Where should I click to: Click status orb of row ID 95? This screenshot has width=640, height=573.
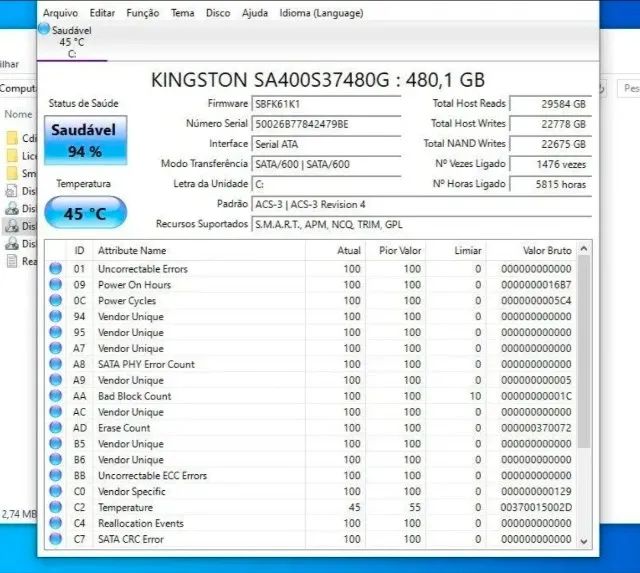[x=56, y=332]
